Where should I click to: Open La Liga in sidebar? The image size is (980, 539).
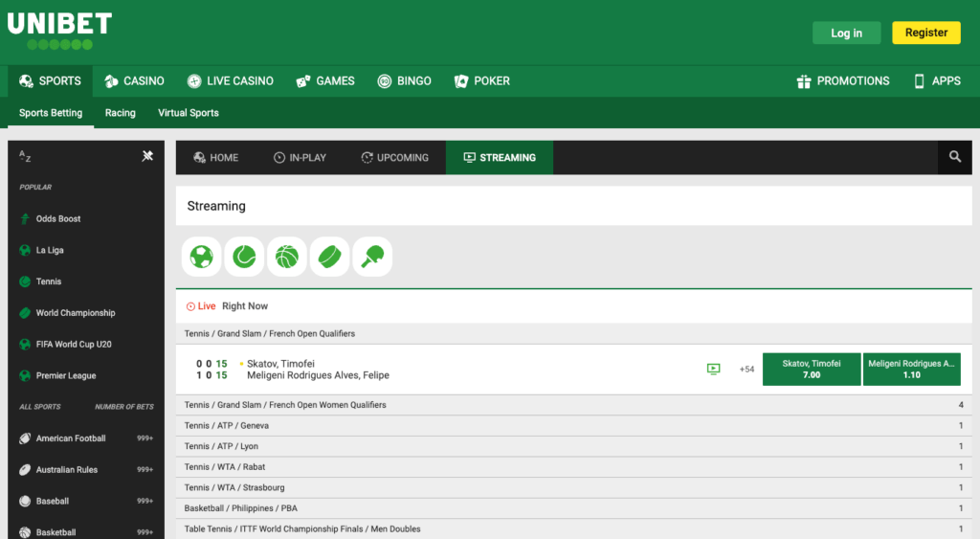coord(50,250)
